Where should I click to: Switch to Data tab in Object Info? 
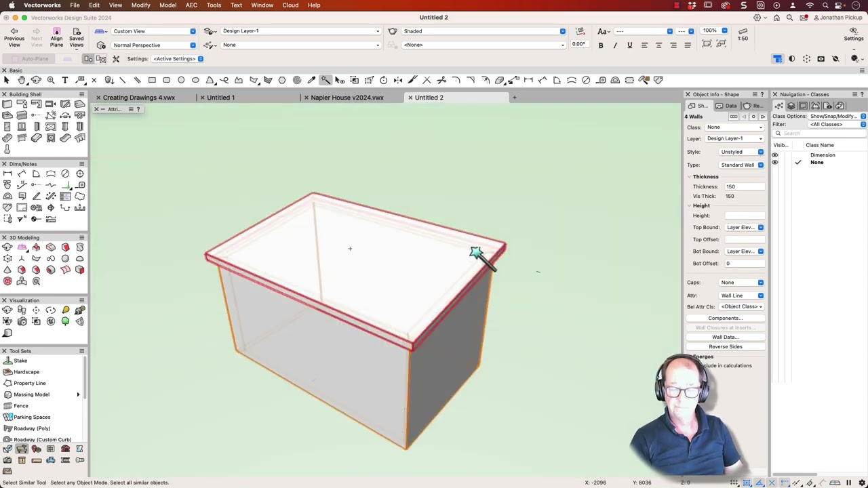pos(728,106)
